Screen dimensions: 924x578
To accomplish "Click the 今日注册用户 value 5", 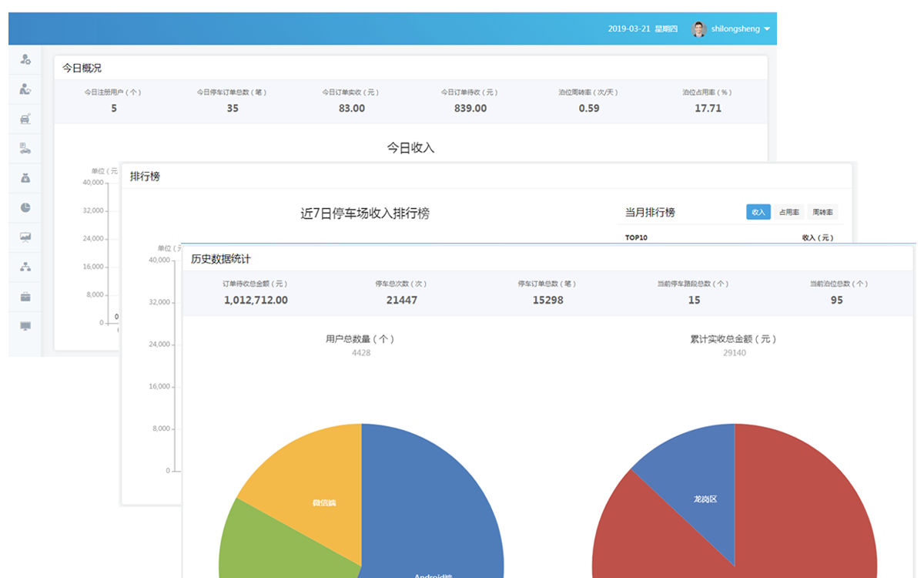I will tap(114, 109).
